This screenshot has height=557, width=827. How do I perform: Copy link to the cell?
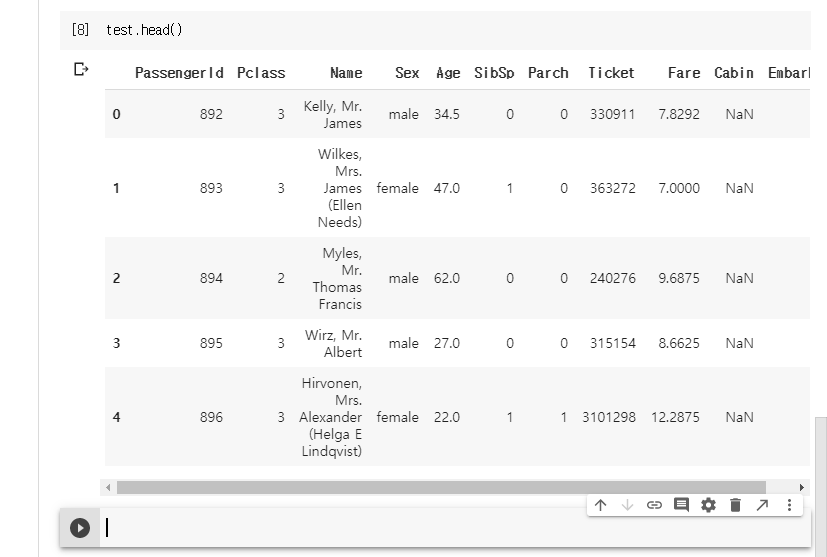point(654,505)
